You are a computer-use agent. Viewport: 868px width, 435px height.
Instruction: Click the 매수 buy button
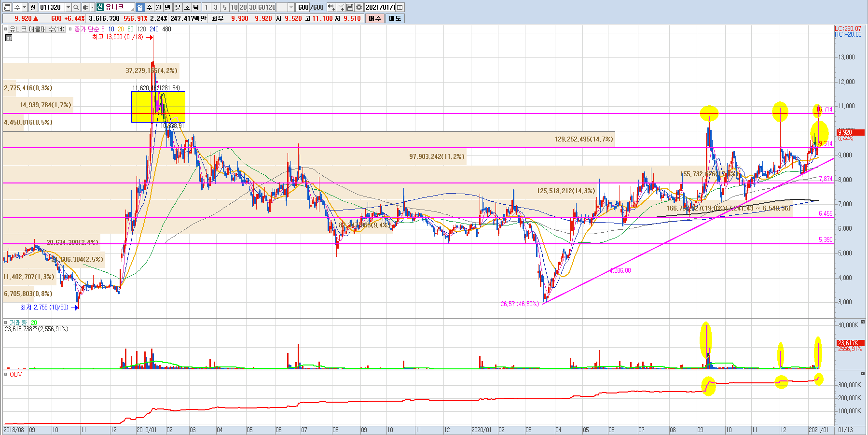pyautogui.click(x=374, y=18)
